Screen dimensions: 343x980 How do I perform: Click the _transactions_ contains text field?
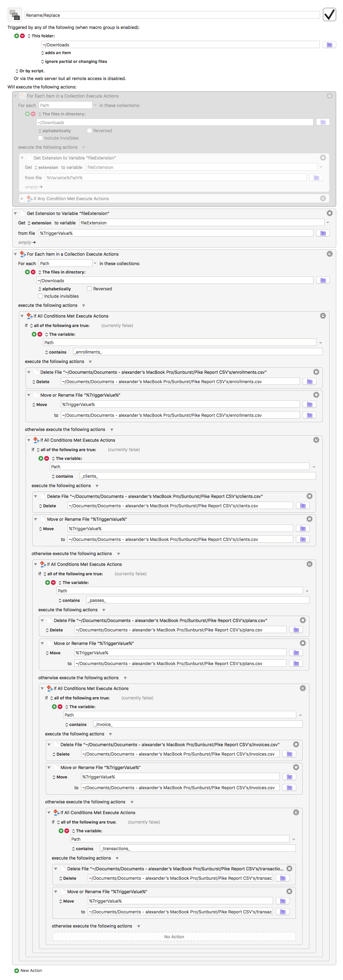pyautogui.click(x=198, y=849)
